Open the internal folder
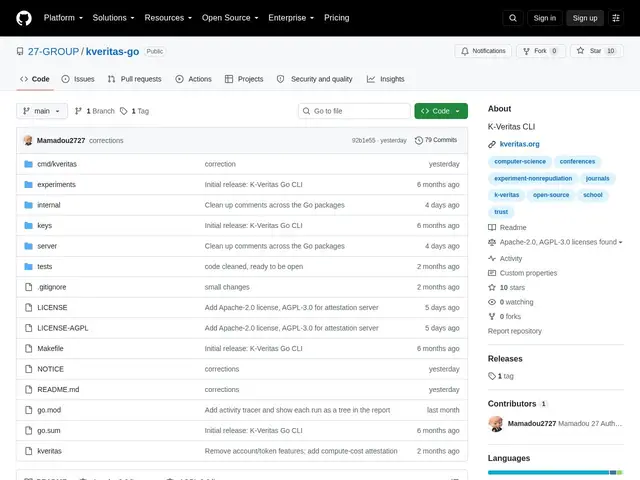This screenshot has height=480, width=640. [49, 205]
